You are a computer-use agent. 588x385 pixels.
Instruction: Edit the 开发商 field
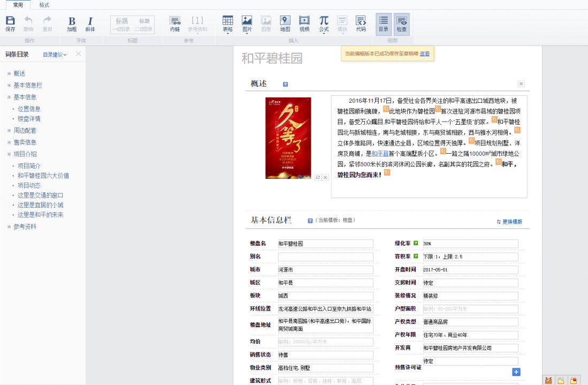click(x=470, y=348)
